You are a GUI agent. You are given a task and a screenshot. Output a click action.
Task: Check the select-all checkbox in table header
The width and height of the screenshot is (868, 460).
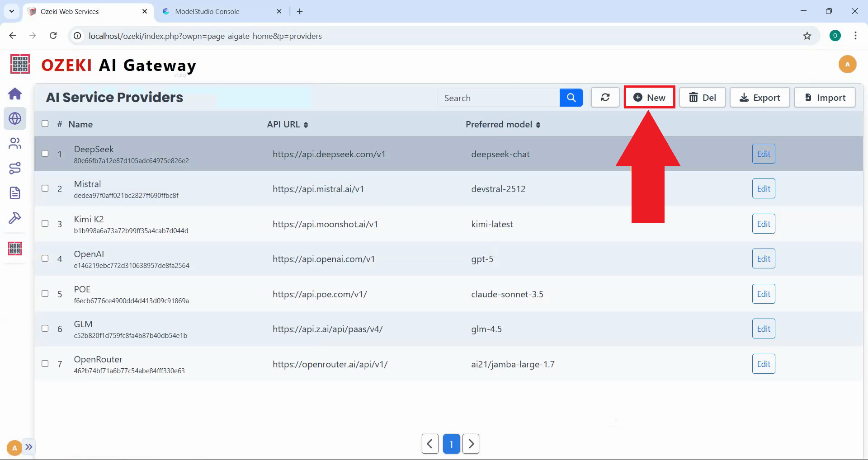pyautogui.click(x=45, y=123)
